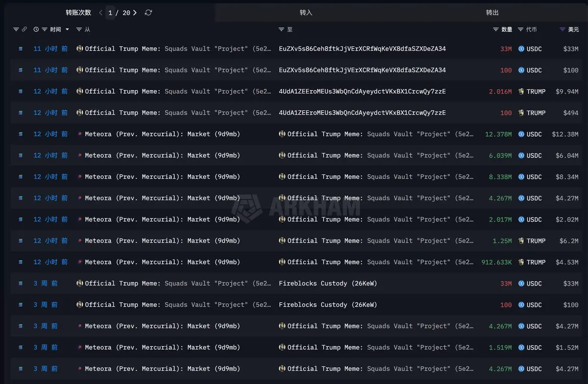The image size is (588, 384).
Task: Click the page number field showing 1
Action: coord(110,13)
